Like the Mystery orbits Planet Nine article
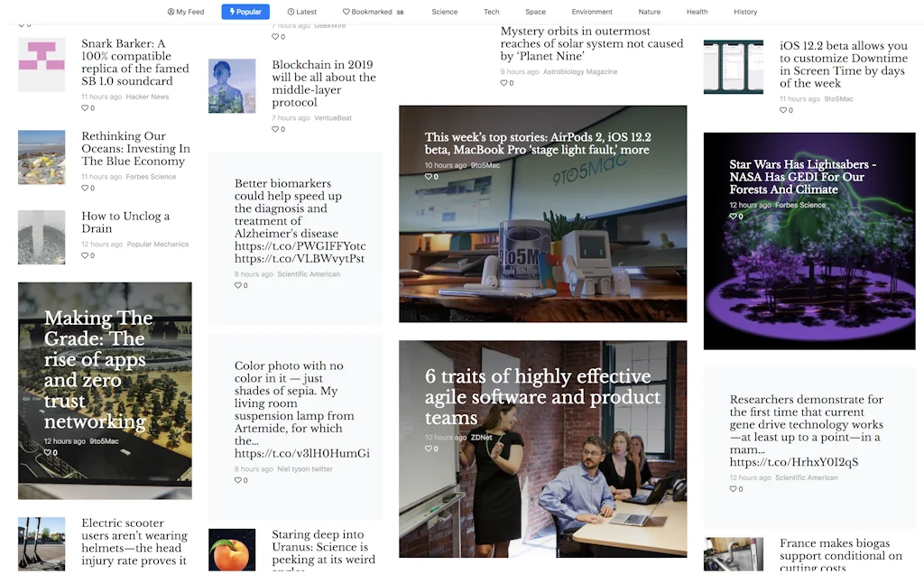The width and height of the screenshot is (924, 583). tap(507, 83)
